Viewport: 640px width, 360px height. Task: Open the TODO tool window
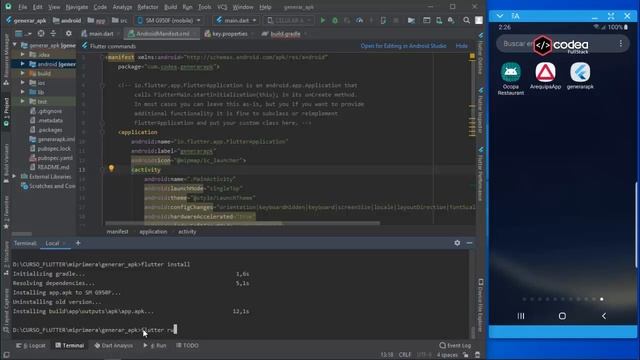point(187,345)
